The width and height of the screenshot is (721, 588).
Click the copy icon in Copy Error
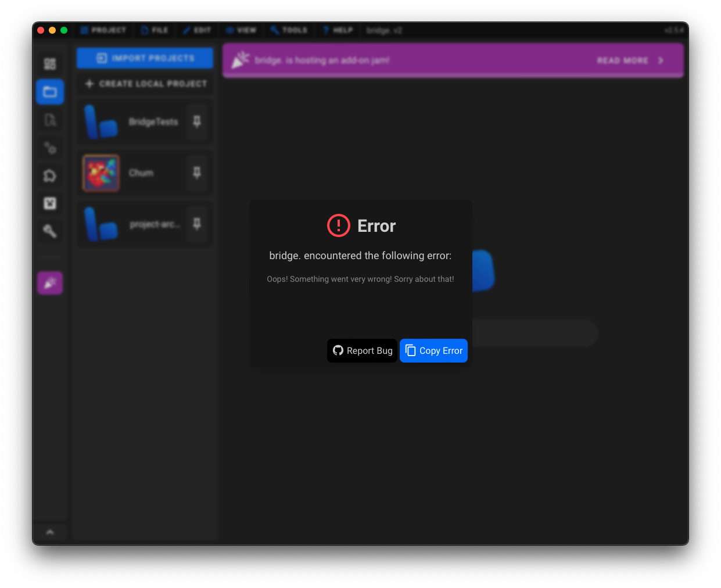(410, 350)
